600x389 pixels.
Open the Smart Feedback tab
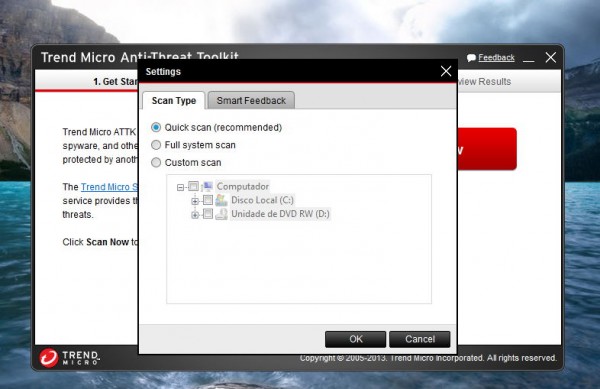251,101
